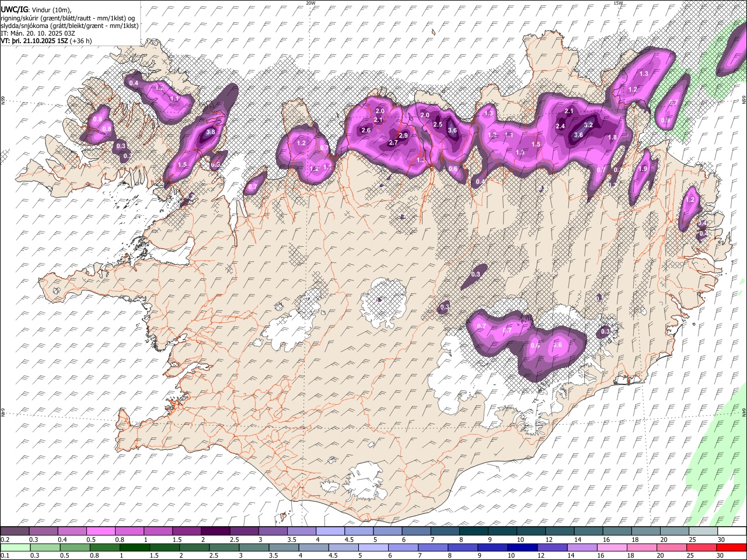Image resolution: width=747 pixels, height=560 pixels.
Task: Pick the bright pink snow swatch starting at 0.5
Action: pyautogui.click(x=100, y=531)
